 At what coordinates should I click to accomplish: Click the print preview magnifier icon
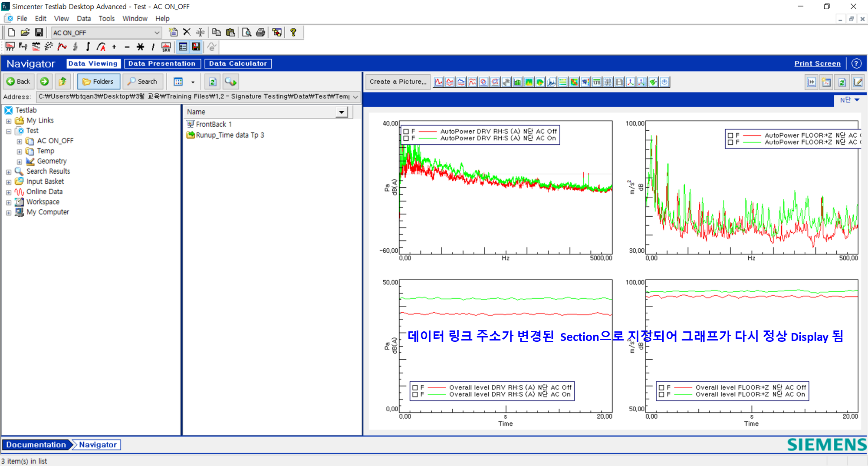(x=247, y=32)
